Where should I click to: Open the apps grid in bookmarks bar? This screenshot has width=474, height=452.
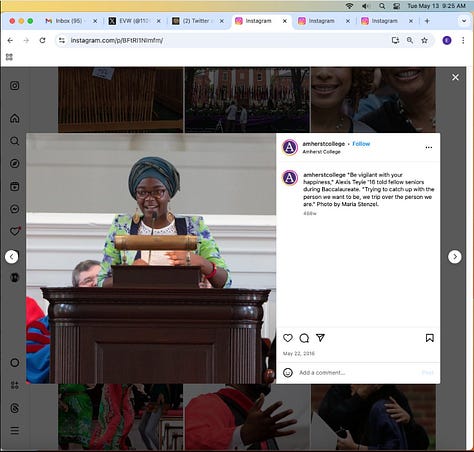pos(9,57)
